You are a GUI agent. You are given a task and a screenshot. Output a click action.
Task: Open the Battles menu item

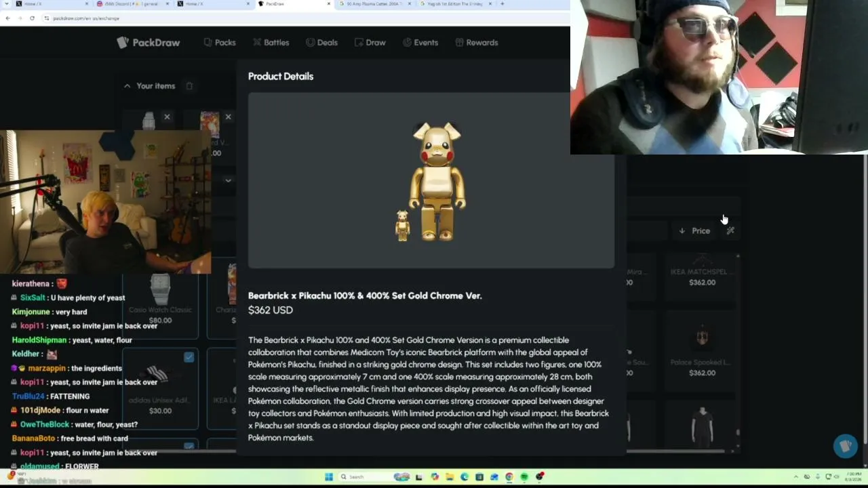pos(271,43)
